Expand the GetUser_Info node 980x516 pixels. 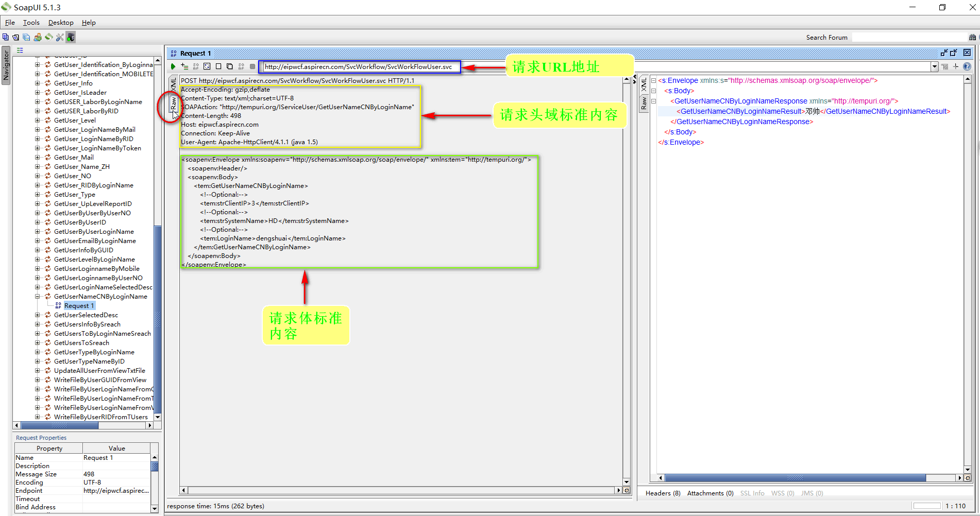37,83
